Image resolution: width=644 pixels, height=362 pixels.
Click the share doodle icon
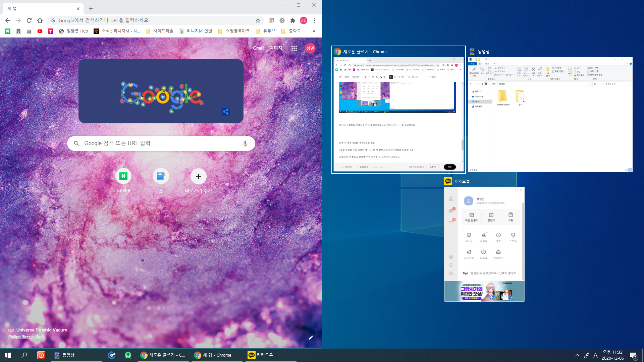(x=226, y=112)
